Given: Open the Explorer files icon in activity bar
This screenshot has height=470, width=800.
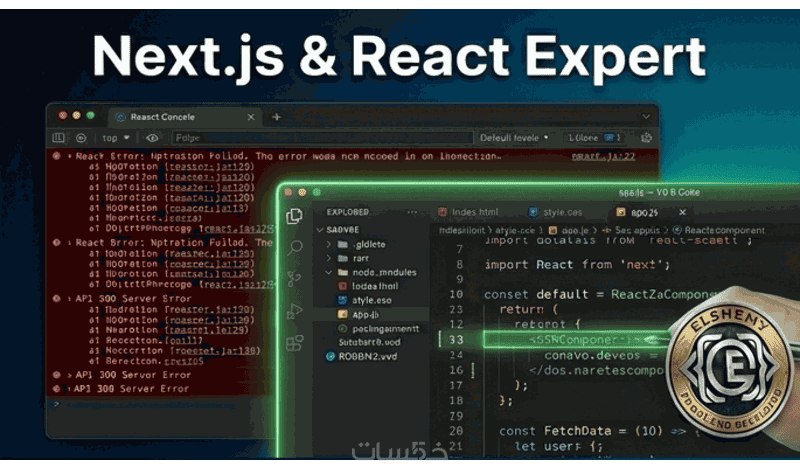Looking at the screenshot, I should [294, 216].
